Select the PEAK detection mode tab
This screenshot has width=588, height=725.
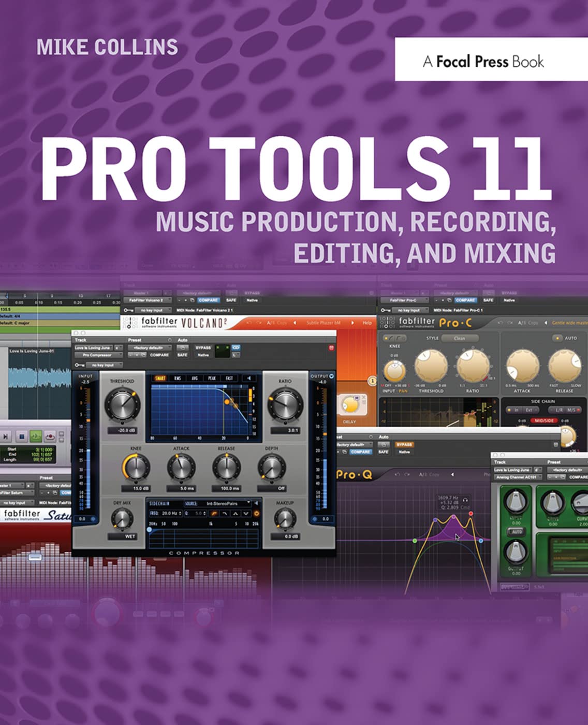(212, 378)
